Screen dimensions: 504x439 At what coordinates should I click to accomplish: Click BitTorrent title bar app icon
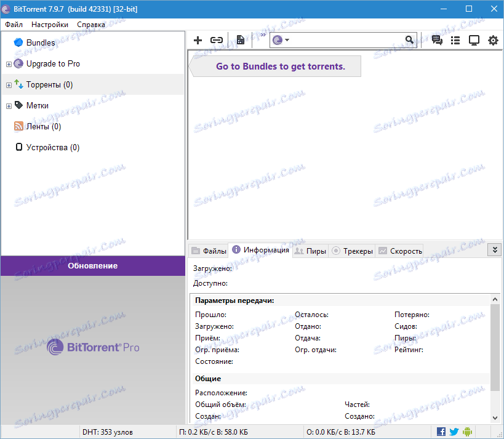tap(6, 9)
